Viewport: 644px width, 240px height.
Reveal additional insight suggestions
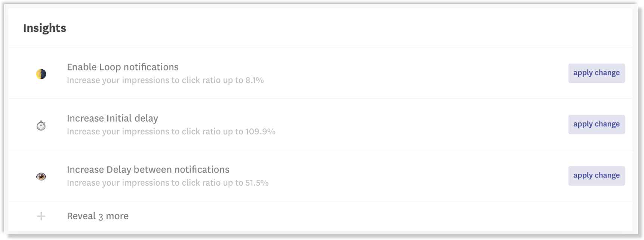[x=98, y=216]
